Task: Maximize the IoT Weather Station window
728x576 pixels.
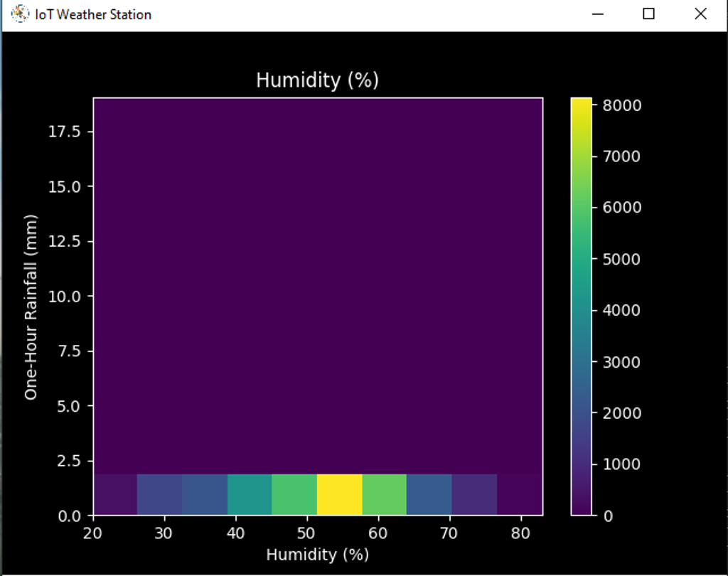Action: (x=648, y=14)
